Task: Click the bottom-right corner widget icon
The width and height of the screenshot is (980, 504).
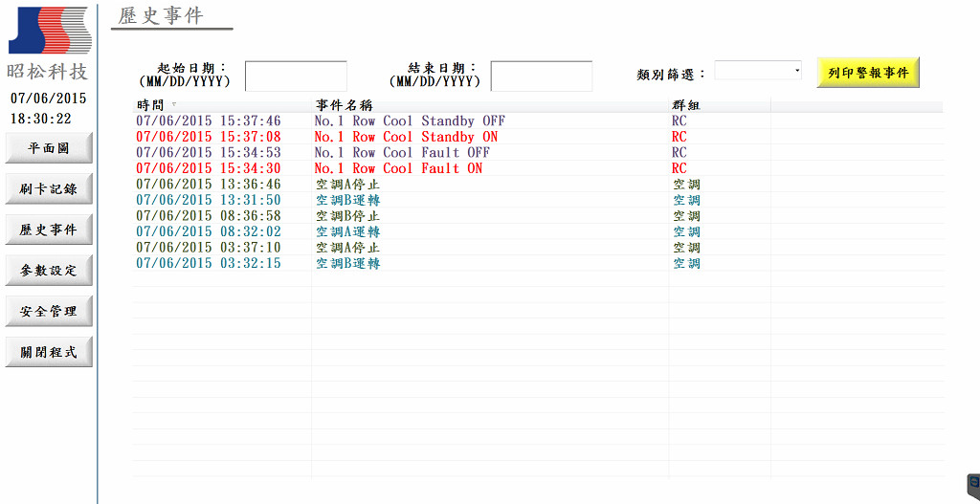Action: pos(973,484)
